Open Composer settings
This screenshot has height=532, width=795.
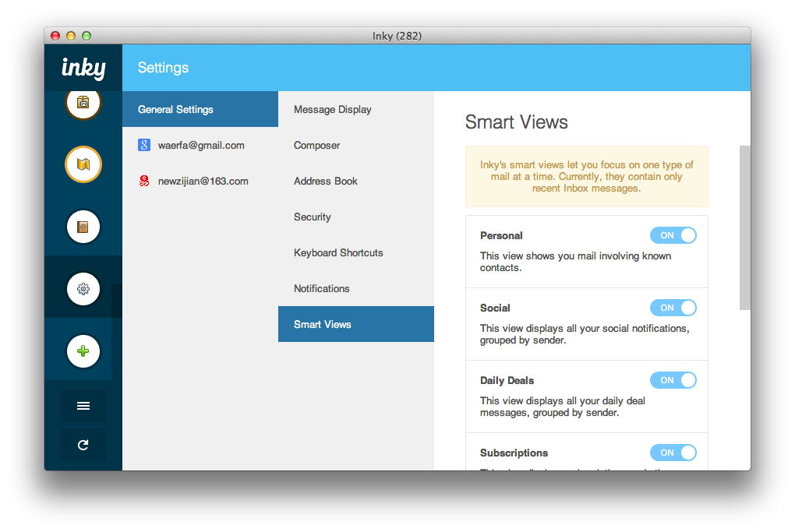coord(356,146)
